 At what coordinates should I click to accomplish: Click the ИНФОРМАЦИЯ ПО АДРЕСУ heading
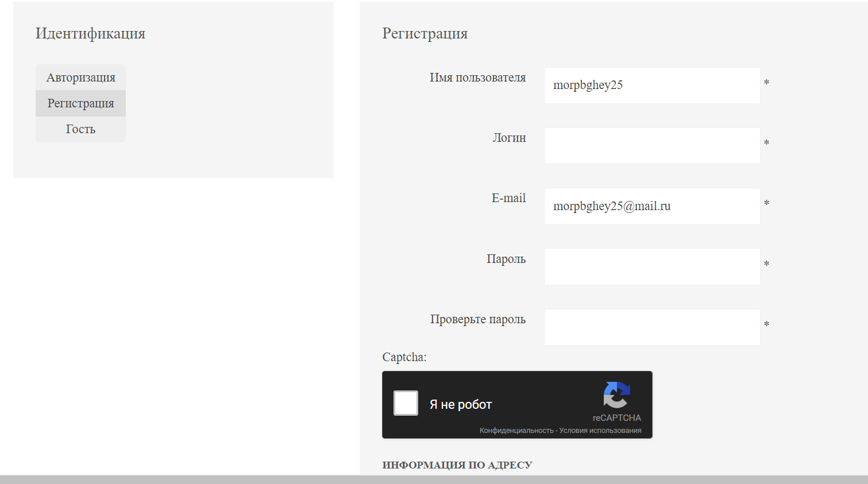click(x=457, y=465)
